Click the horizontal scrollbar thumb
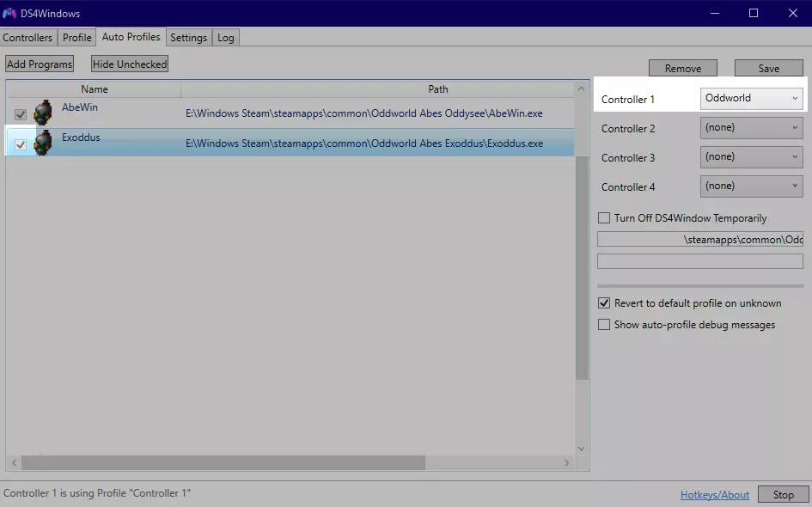The image size is (812, 507). click(x=223, y=462)
